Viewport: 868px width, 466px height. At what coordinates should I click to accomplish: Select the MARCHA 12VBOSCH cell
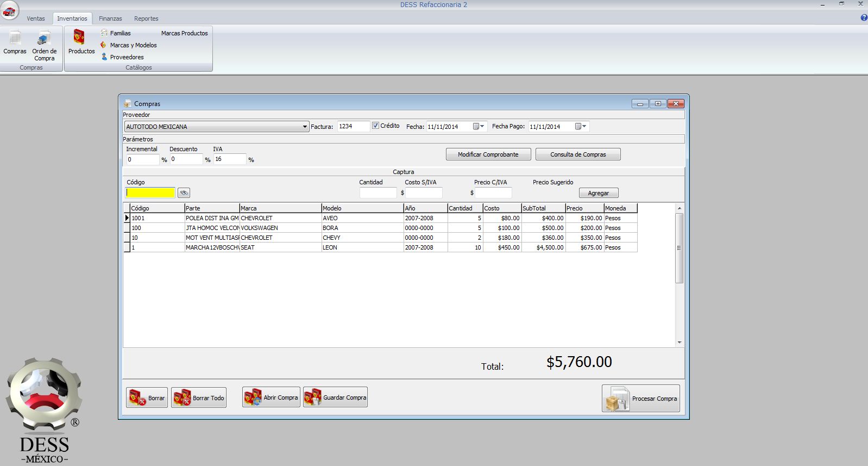212,247
